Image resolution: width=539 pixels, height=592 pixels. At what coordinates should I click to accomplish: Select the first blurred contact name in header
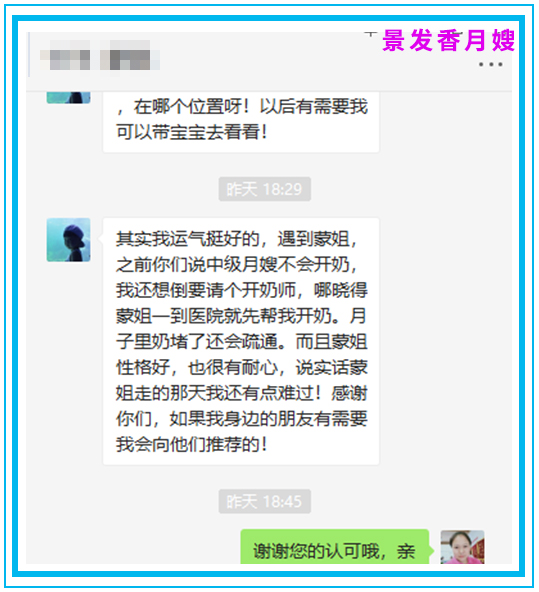click(65, 56)
